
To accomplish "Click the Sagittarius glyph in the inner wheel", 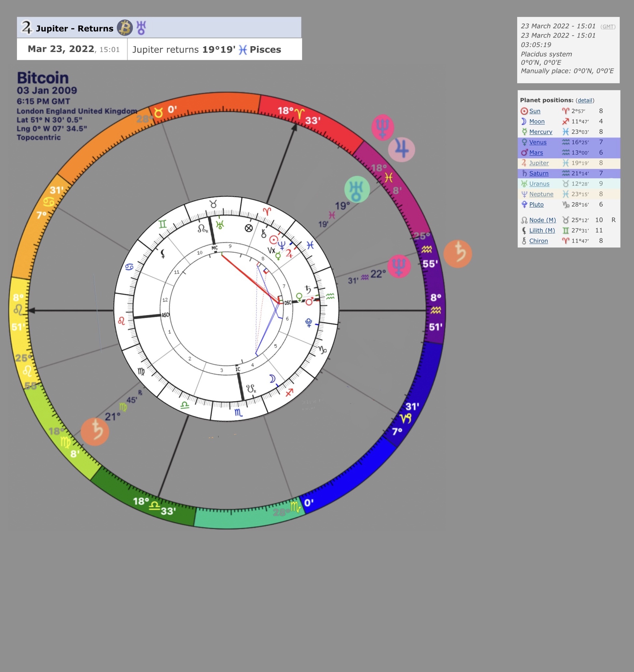I will click(289, 393).
